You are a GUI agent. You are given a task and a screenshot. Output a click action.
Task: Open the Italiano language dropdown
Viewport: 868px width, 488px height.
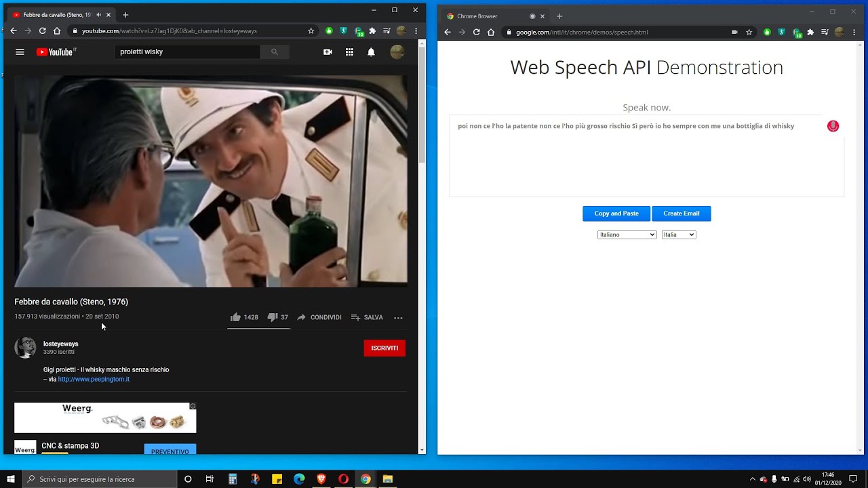(x=627, y=235)
